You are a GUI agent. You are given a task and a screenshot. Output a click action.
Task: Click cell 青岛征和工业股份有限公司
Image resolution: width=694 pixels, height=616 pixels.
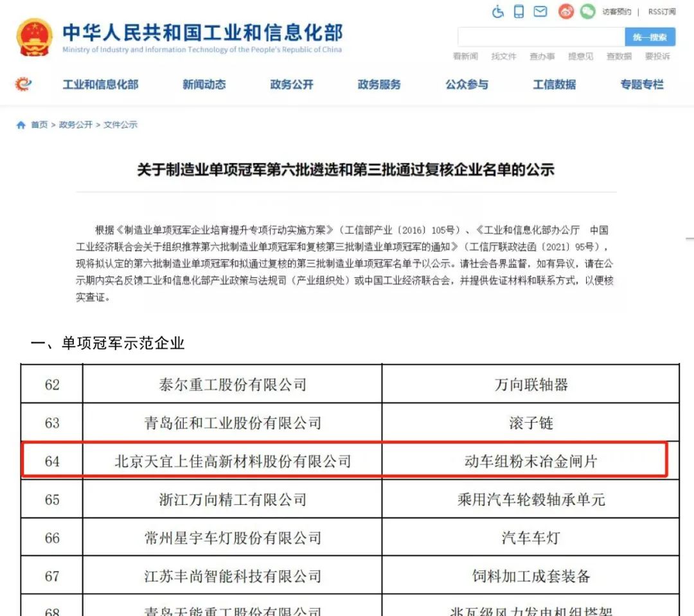(x=233, y=423)
